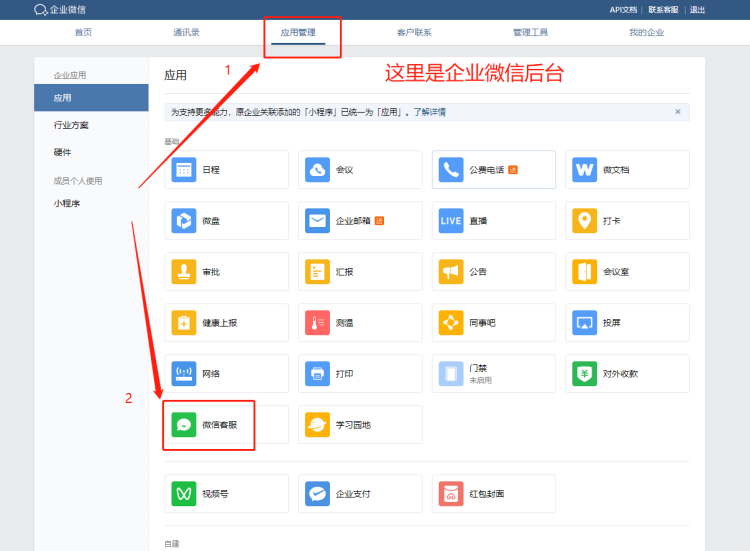Switch to the 首页 home tab
750x551 pixels.
click(83, 33)
